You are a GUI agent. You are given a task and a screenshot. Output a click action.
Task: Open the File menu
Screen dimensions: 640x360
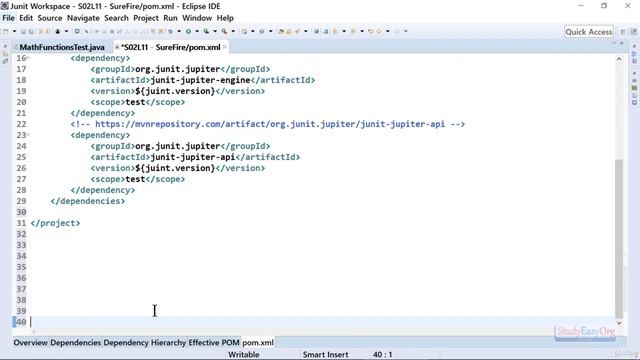[8, 18]
